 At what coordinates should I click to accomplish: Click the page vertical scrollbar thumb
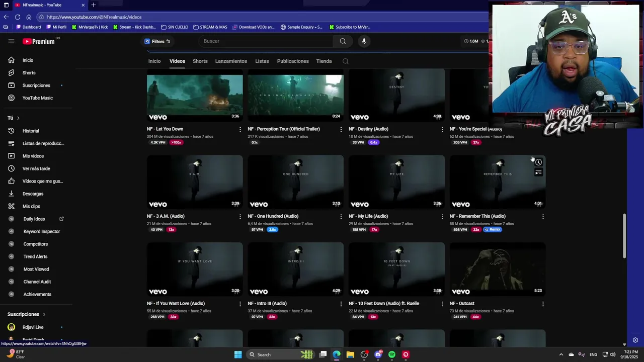[x=624, y=236]
